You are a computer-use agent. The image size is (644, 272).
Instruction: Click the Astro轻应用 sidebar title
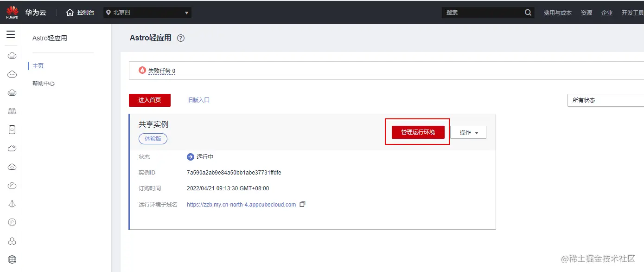point(50,38)
